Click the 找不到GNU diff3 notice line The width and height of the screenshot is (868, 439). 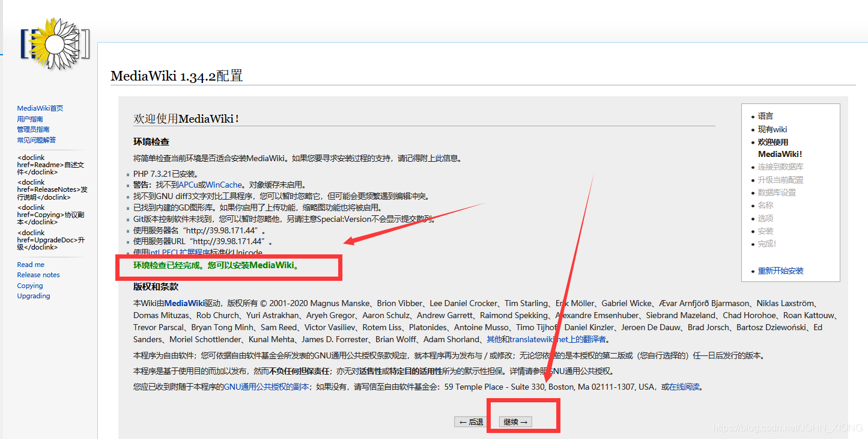tap(281, 197)
